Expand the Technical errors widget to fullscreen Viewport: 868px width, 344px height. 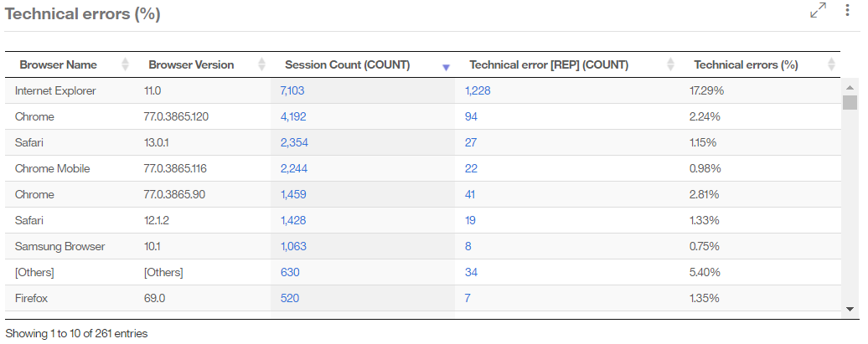tap(819, 11)
